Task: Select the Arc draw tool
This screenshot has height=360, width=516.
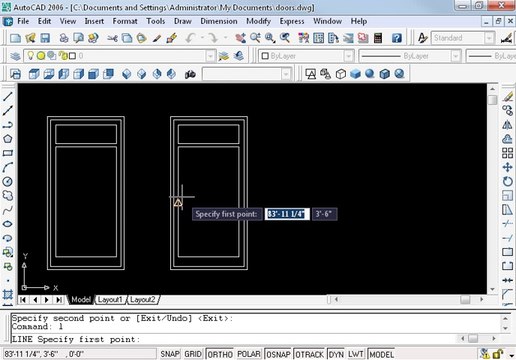Action: point(8,167)
